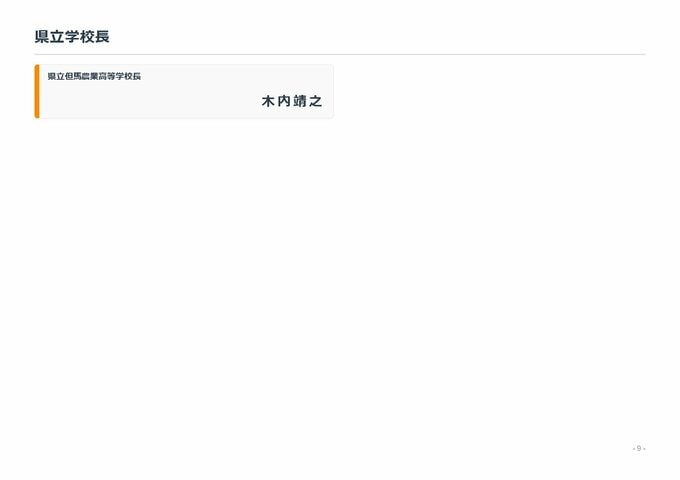
Task: Click 学校長 at the end of the heading
Action: point(87,36)
